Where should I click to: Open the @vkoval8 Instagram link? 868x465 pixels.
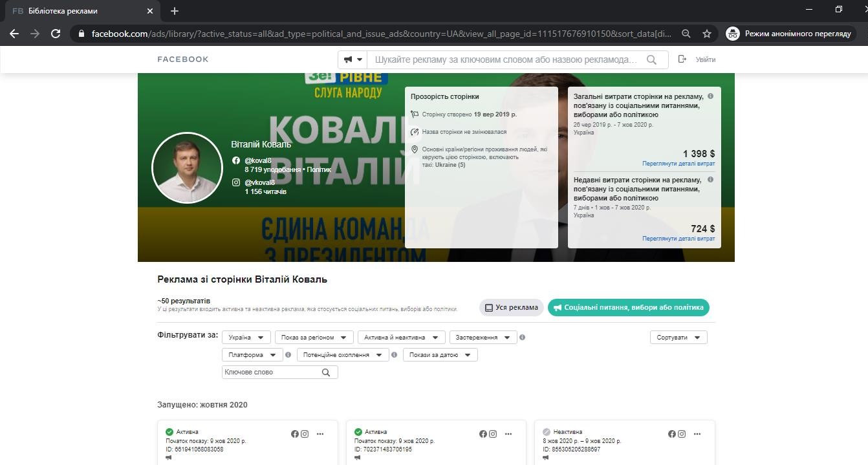(260, 182)
